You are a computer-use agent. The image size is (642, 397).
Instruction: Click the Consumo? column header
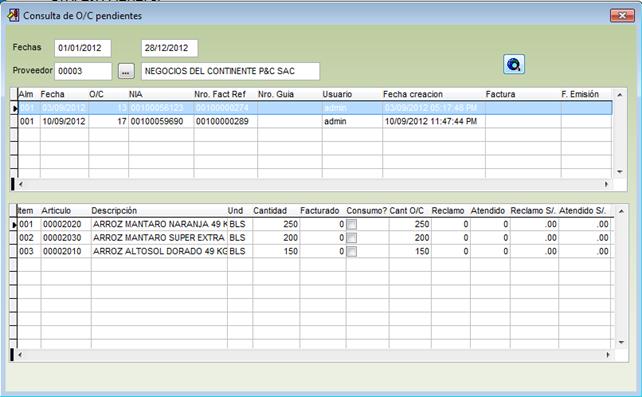(367, 211)
